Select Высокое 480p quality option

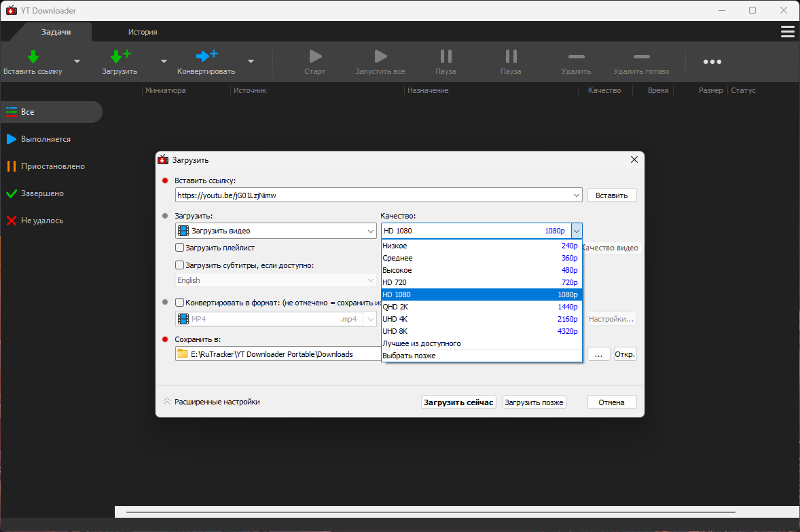pos(481,270)
